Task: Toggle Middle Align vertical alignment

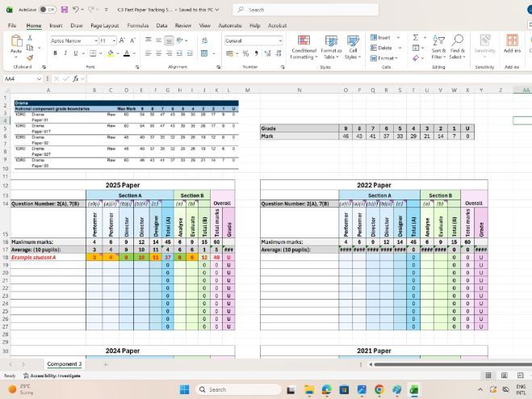Action: 158,40
